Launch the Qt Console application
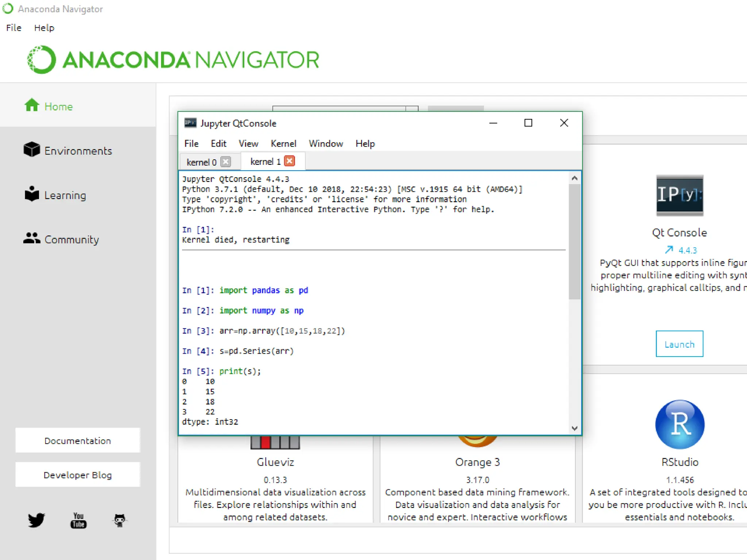The height and width of the screenshot is (560, 747). point(680,344)
